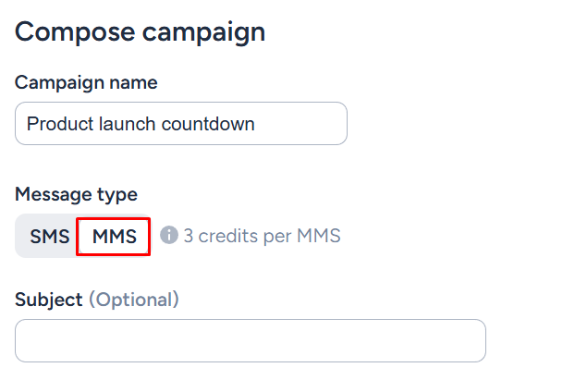Click the "3 credits per MMS" note
The image size is (575, 392).
262,236
